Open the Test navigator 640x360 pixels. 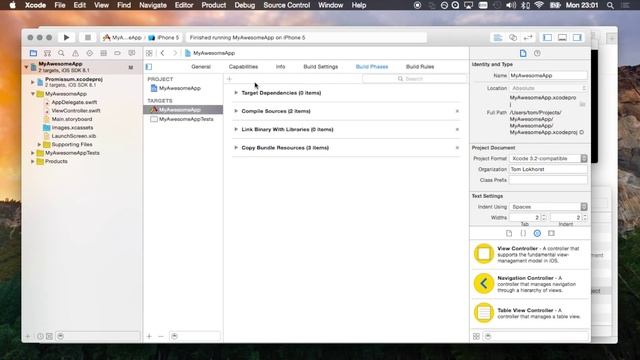(x=89, y=53)
